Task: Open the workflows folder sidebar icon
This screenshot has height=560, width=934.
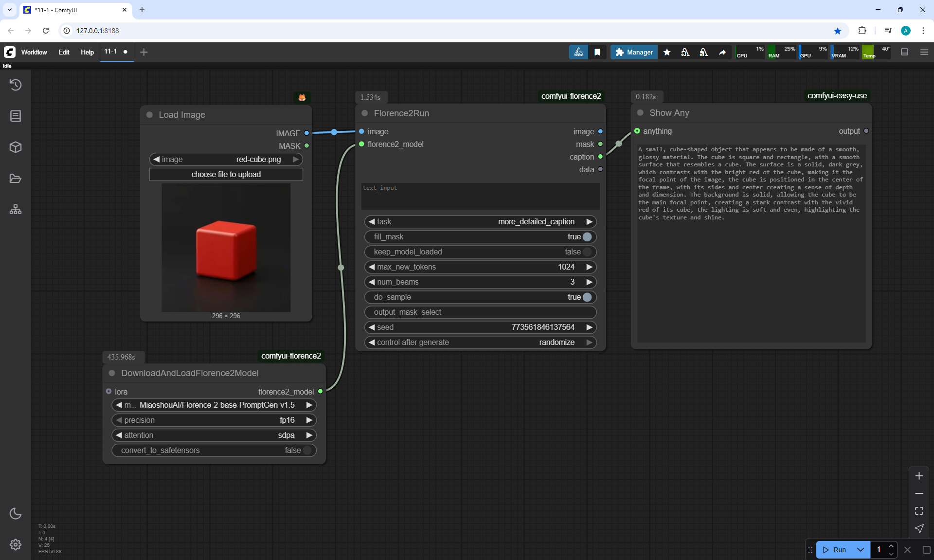Action: pyautogui.click(x=16, y=179)
